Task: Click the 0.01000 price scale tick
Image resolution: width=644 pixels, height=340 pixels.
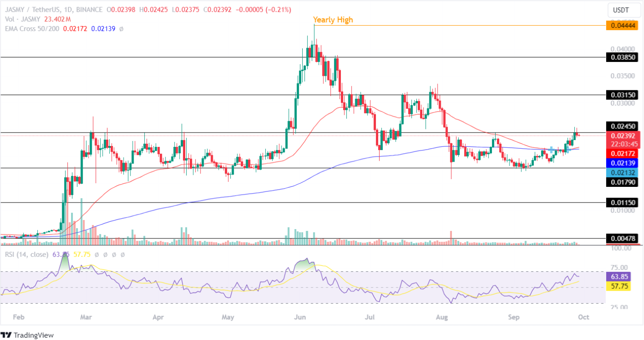Action: pyautogui.click(x=622, y=210)
